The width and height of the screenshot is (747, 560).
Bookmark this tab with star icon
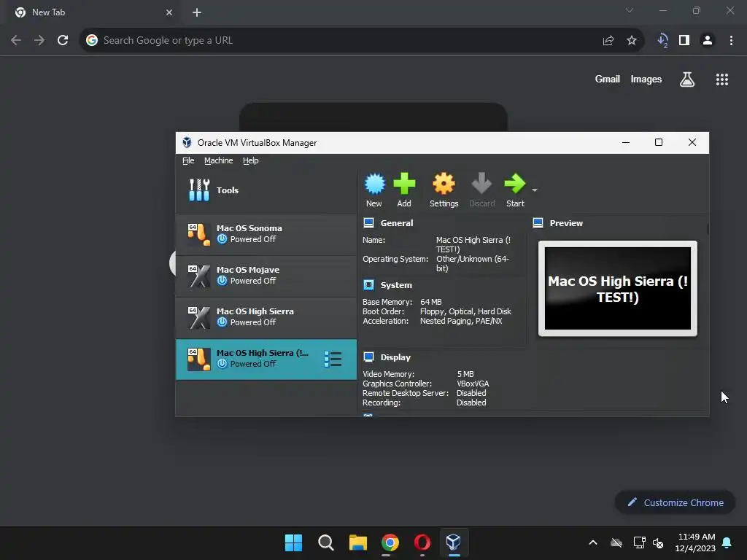[632, 41]
